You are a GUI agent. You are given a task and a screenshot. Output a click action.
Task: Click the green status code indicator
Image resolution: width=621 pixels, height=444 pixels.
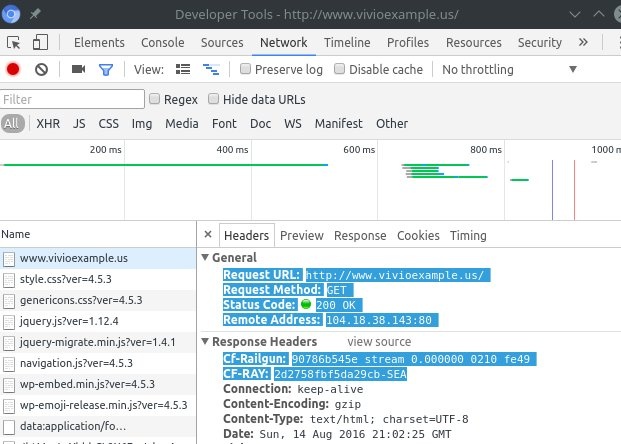(306, 304)
